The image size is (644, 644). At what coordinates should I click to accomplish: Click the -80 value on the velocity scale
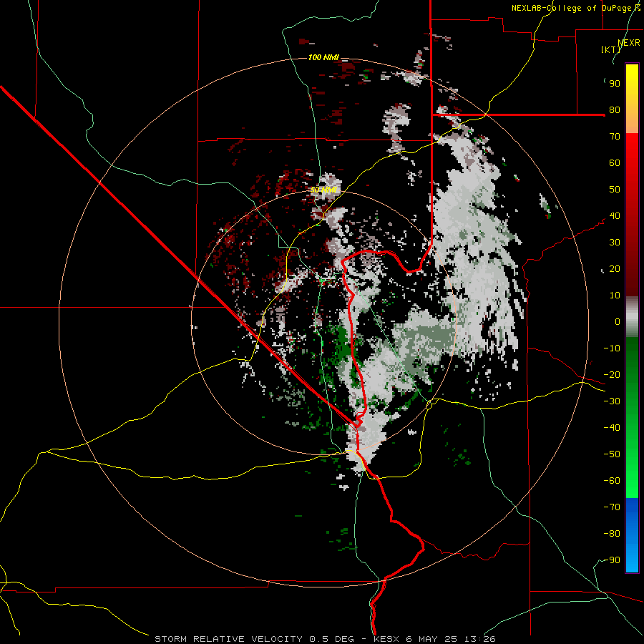[612, 534]
